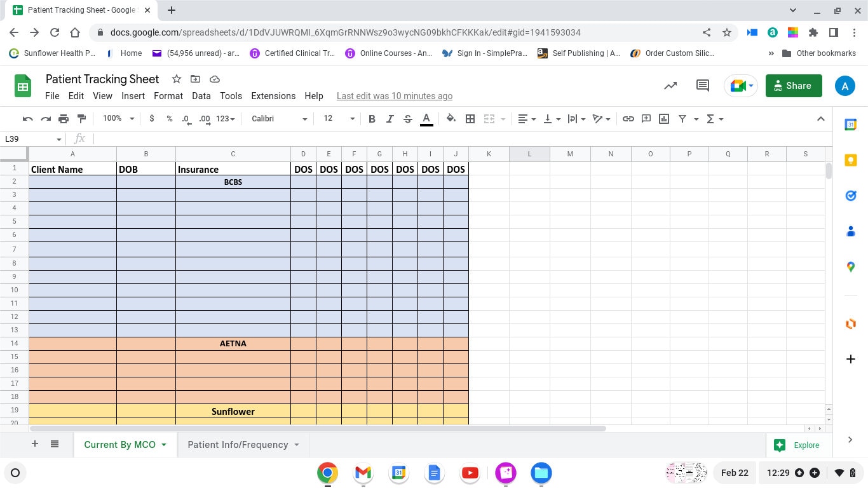Print the spreadsheet using the printer icon
The image size is (868, 488).
tap(64, 119)
